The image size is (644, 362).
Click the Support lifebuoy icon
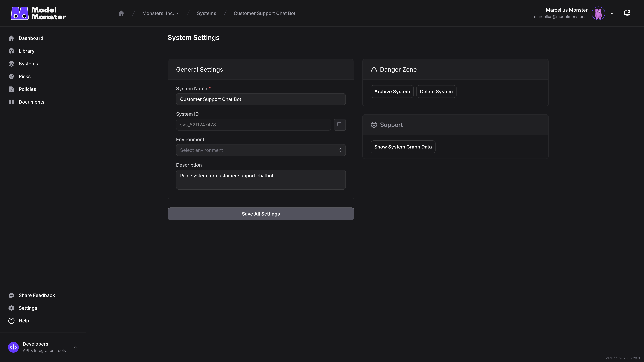click(x=374, y=125)
